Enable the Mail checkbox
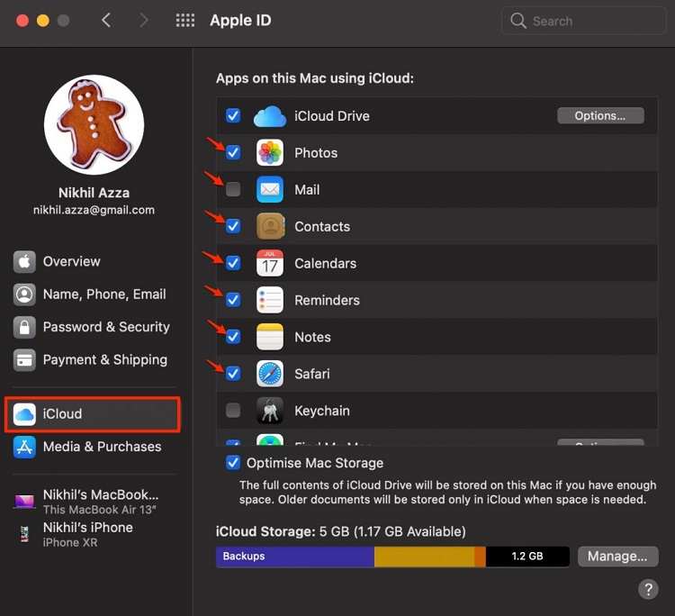 pyautogui.click(x=233, y=190)
